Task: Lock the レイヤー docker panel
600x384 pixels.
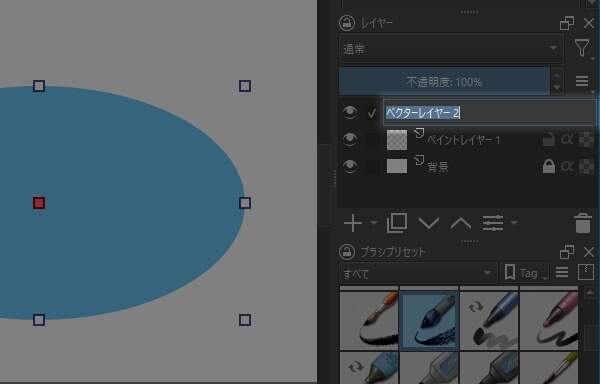Action: [x=347, y=23]
